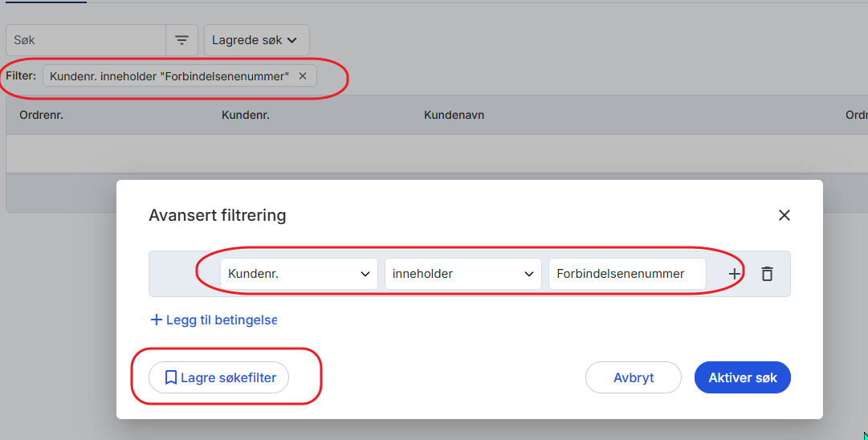Click the empty first table row
The width and height of the screenshot is (868, 440).
[x=434, y=153]
